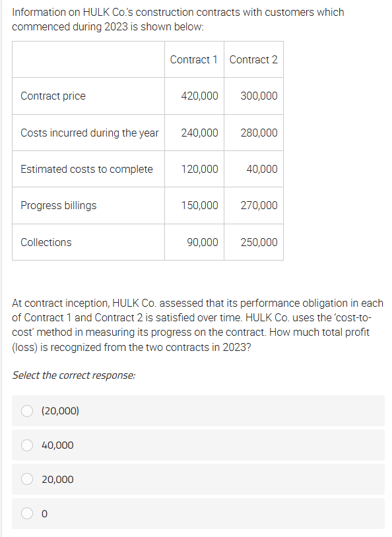Screen dimensions: 392x537
Task: Click the Estimated costs to complete label
Action: coord(86,169)
